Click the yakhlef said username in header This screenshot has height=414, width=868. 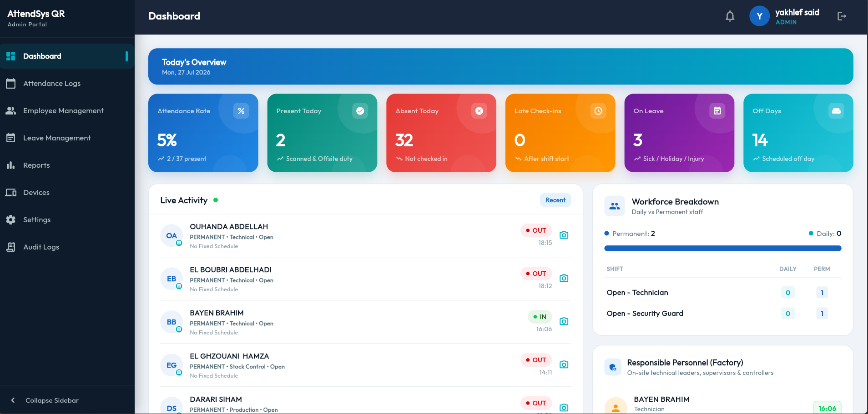pyautogui.click(x=797, y=13)
